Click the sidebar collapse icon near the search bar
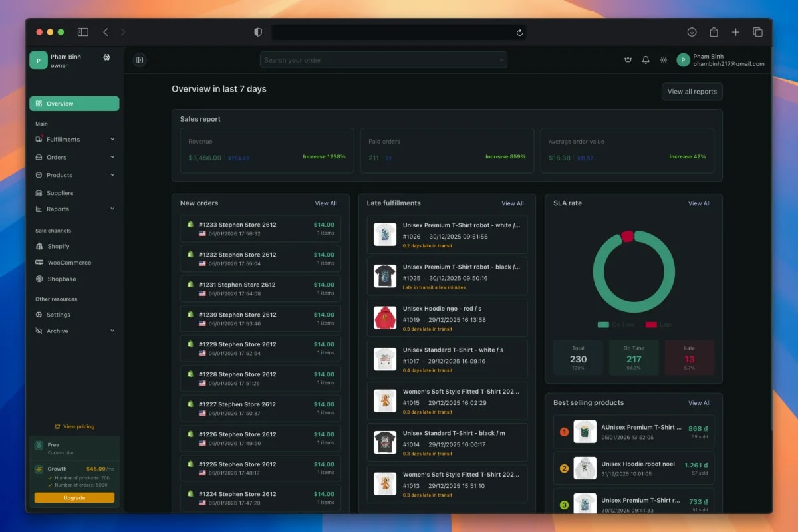 pos(140,60)
